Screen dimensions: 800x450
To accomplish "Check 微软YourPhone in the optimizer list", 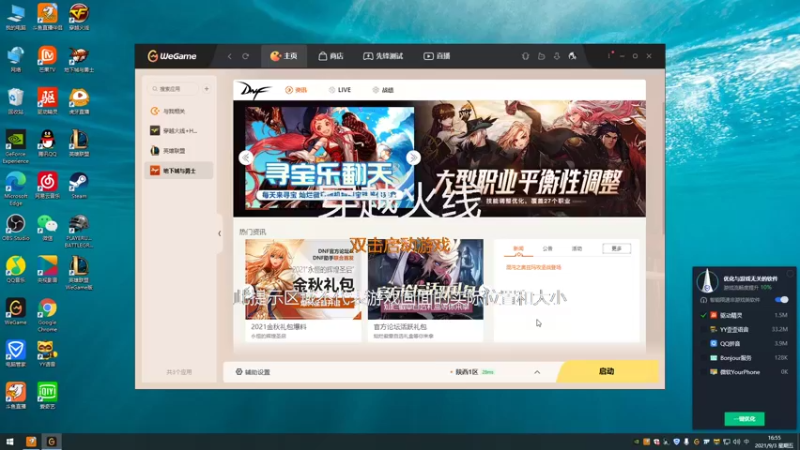I will pyautogui.click(x=703, y=372).
